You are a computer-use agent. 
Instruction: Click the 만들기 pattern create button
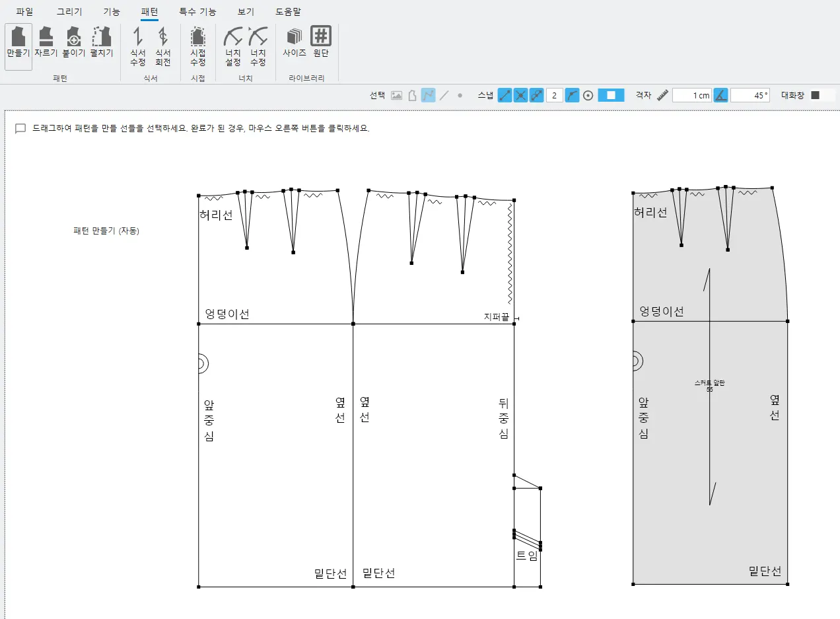coord(18,44)
